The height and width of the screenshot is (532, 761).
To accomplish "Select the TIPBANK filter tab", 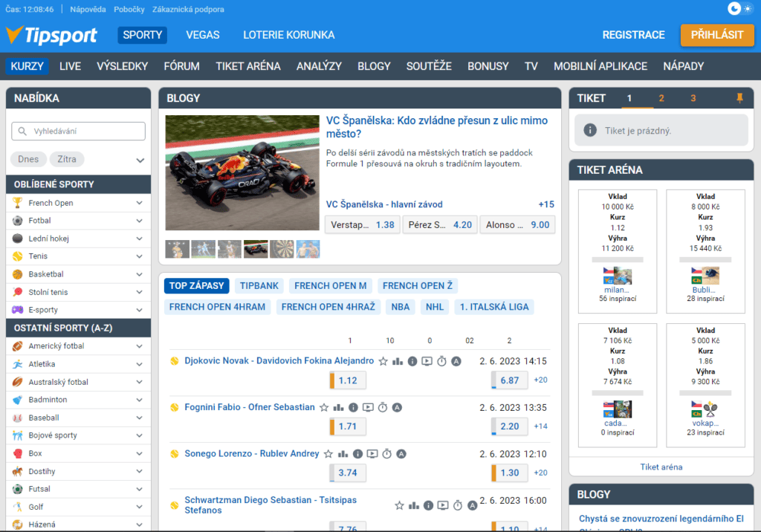I will coord(259,286).
